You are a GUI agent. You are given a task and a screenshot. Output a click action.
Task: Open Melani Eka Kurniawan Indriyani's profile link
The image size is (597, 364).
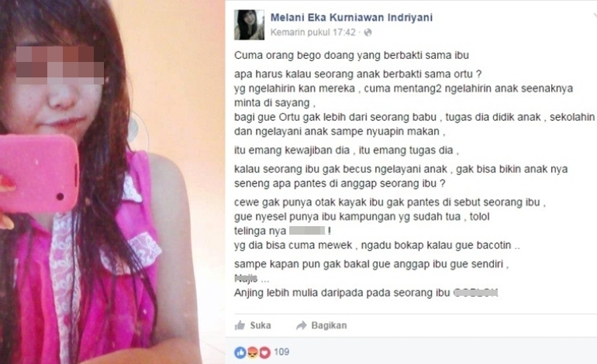tap(351, 18)
